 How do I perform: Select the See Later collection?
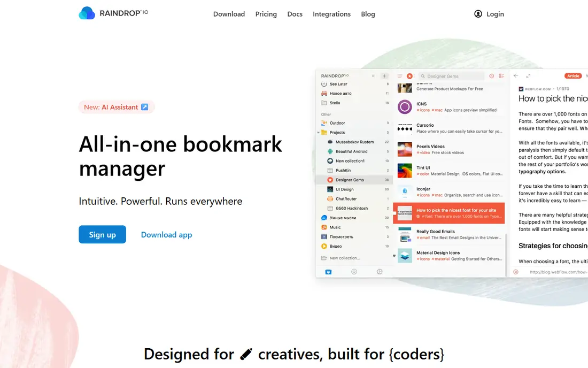click(x=354, y=84)
